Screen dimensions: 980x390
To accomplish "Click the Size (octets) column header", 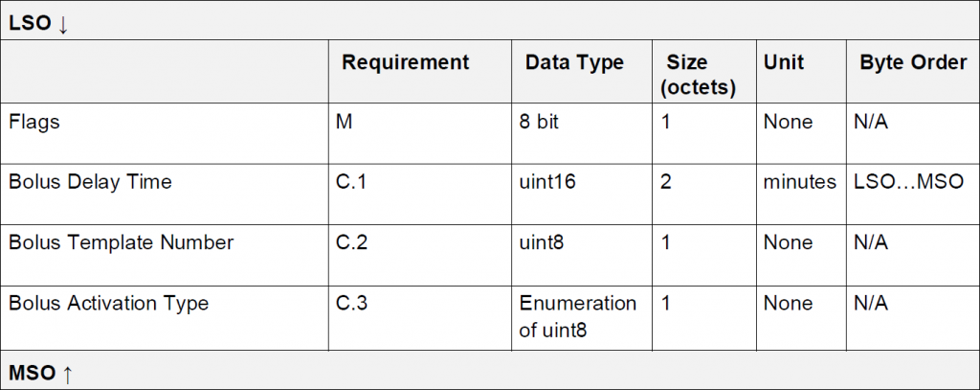I will tap(698, 75).
